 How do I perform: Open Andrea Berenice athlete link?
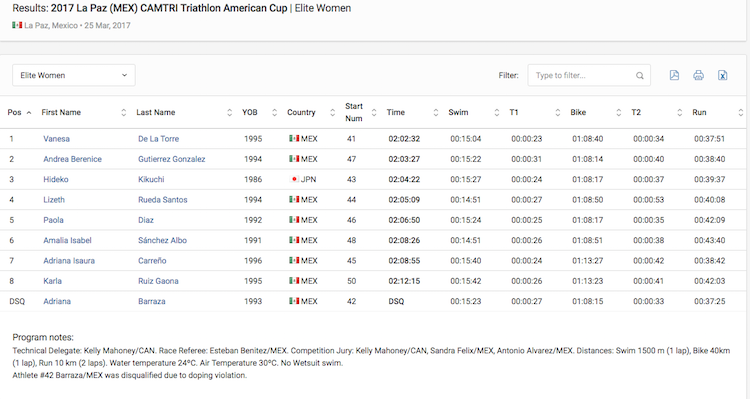click(72, 159)
